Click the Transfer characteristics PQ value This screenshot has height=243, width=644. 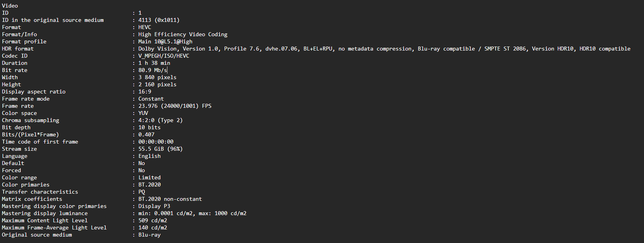[x=142, y=192]
